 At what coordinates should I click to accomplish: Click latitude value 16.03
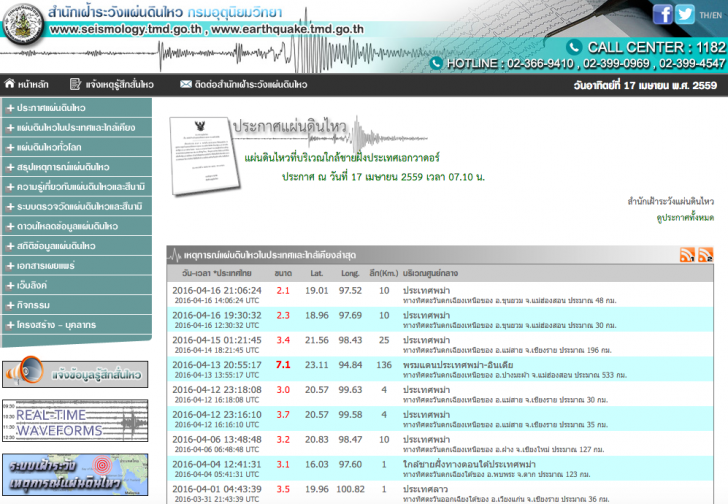(x=317, y=464)
